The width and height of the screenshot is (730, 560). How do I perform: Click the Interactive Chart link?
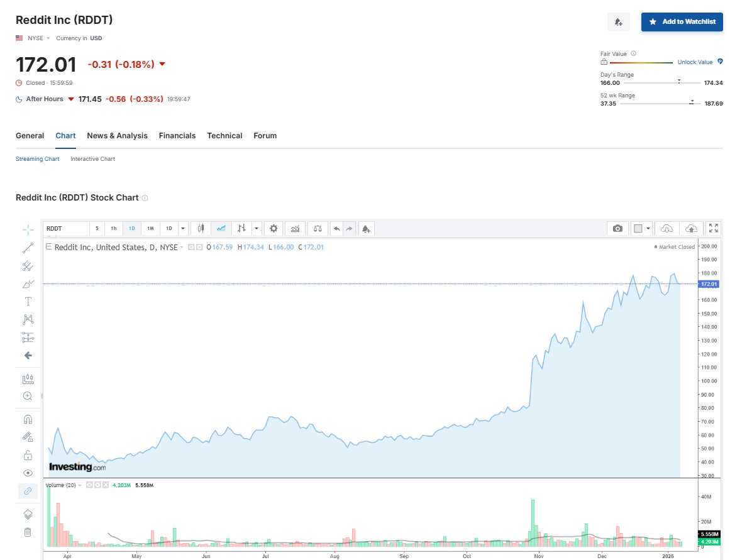coord(92,159)
